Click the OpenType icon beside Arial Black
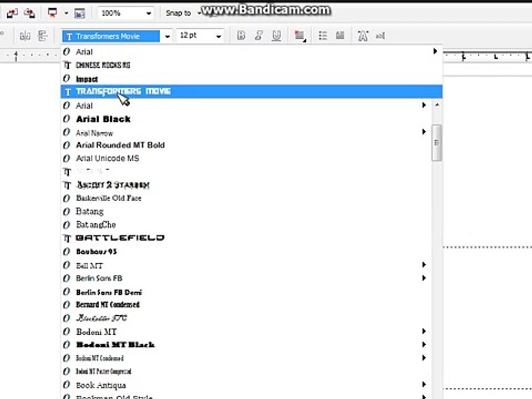This screenshot has height=399, width=532. (66, 119)
